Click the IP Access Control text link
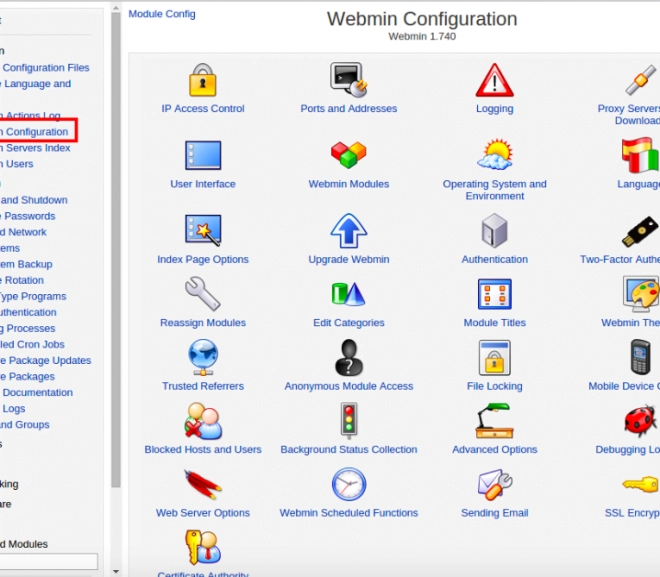This screenshot has height=577, width=660. point(203,109)
